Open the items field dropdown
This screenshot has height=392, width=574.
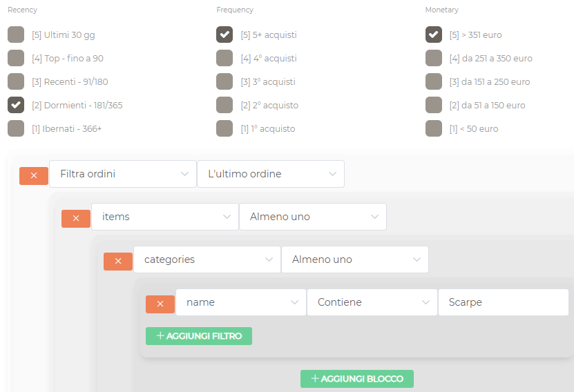pos(165,217)
